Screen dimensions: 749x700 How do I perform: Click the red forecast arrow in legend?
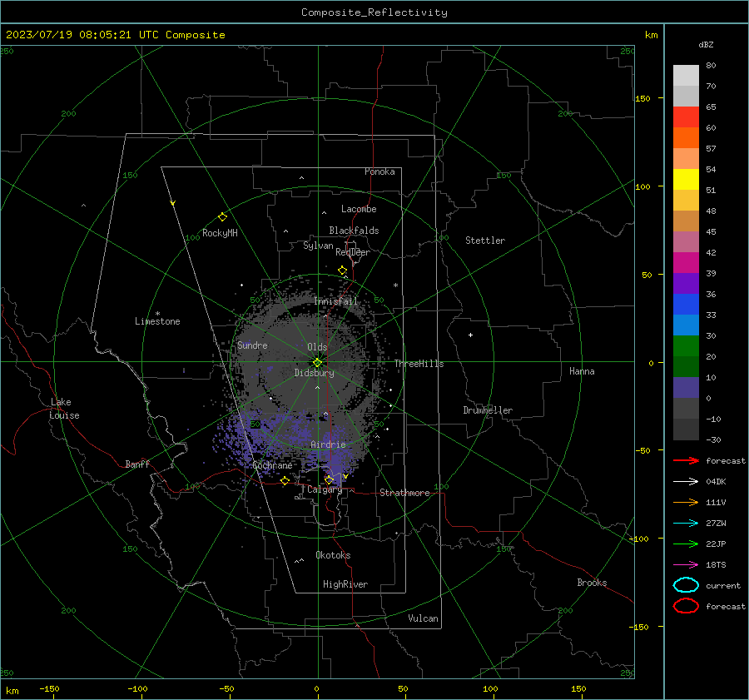point(686,460)
